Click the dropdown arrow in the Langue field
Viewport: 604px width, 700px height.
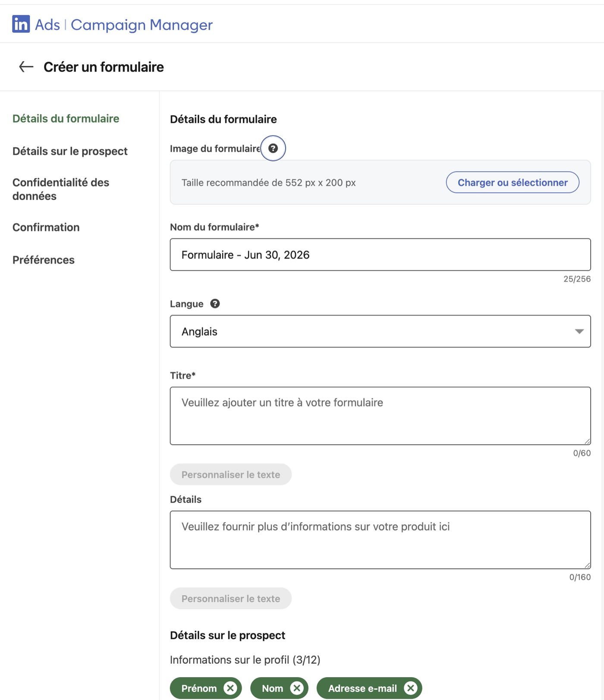(579, 331)
